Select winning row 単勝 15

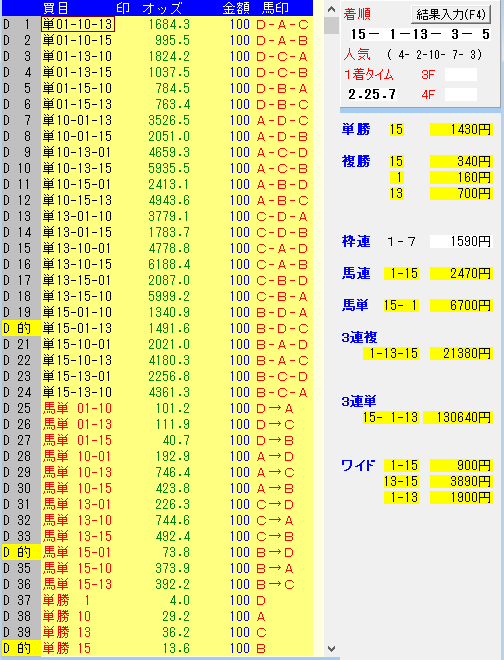click(x=157, y=648)
